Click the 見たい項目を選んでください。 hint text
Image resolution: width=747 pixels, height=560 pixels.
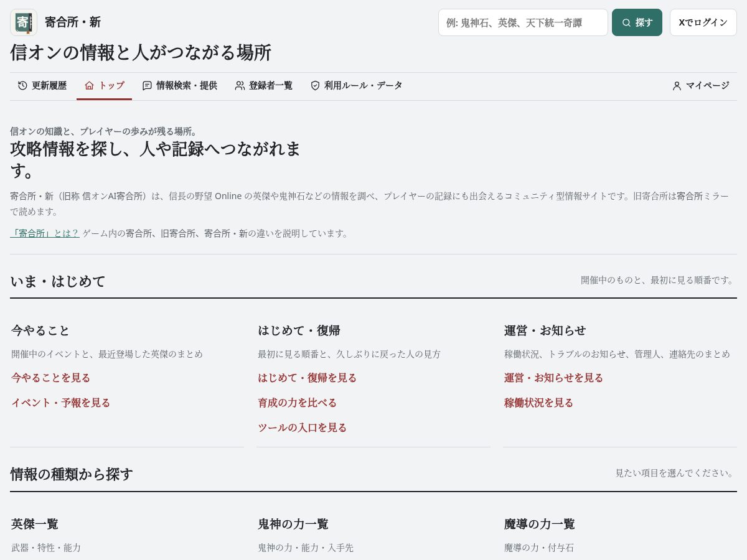676,473
